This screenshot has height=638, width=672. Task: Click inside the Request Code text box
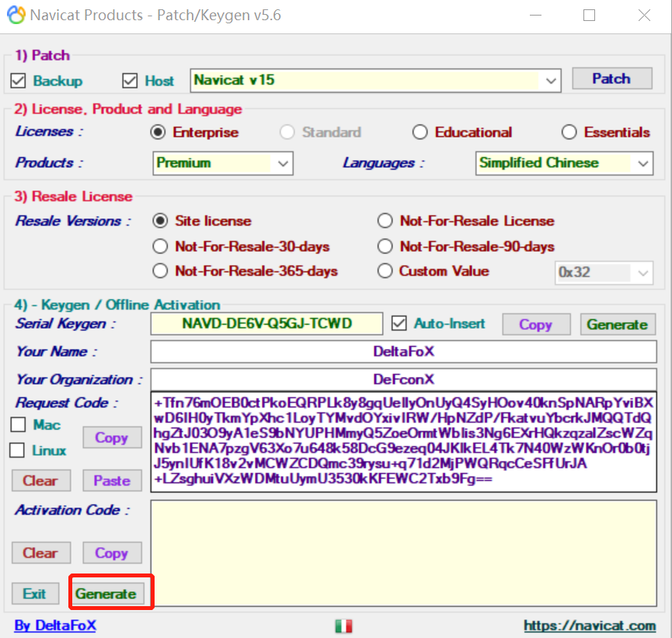403,441
